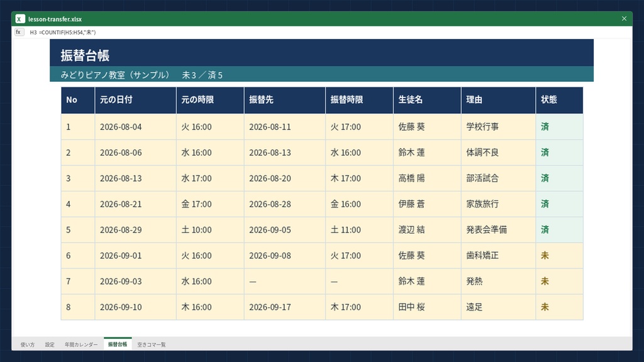Select the 部活試合 reason cell
644x362 pixels.
(x=499, y=178)
